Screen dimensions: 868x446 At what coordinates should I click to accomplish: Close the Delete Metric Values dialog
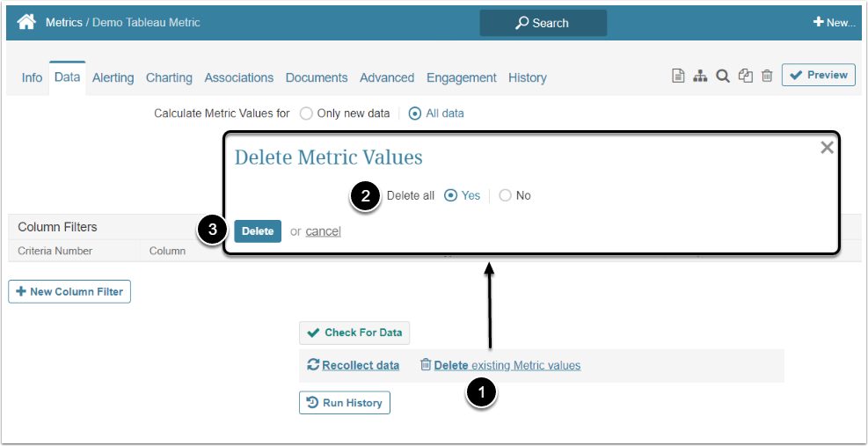tap(827, 148)
